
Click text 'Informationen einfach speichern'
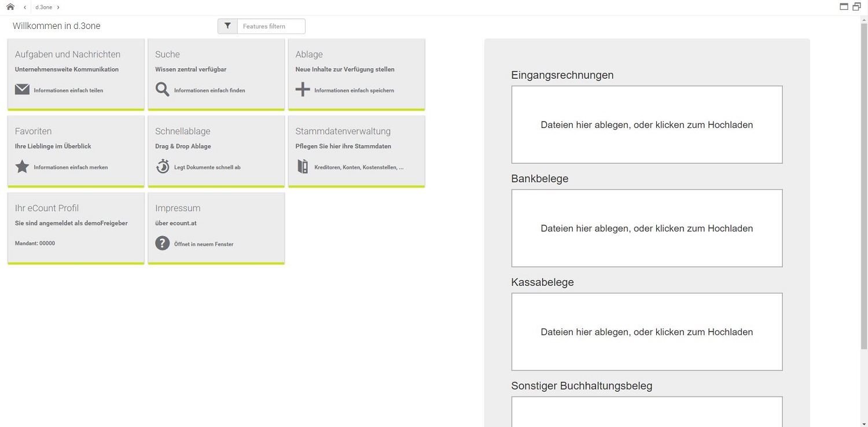click(x=354, y=90)
